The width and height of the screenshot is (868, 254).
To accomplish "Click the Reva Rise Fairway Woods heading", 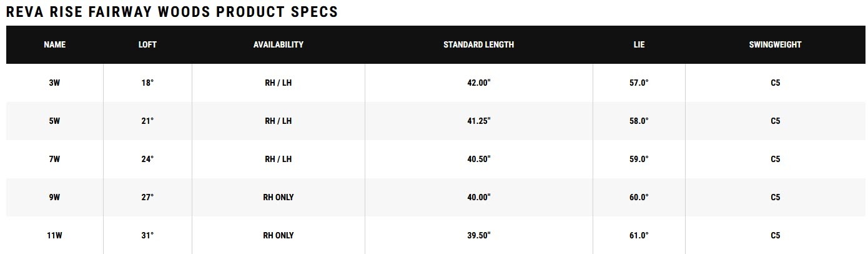I will [172, 12].
